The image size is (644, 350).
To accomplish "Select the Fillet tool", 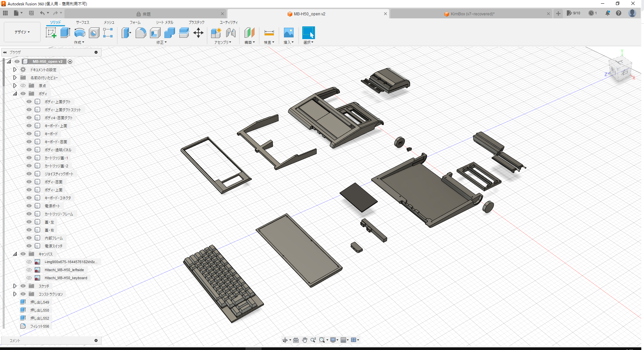I will [141, 33].
